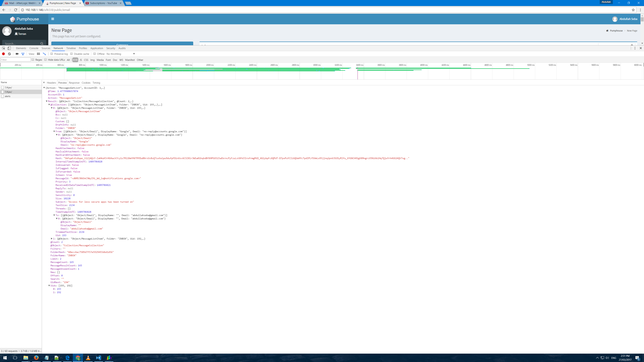
Task: Expand message item 1 with Uid 192
Action: 52,239
